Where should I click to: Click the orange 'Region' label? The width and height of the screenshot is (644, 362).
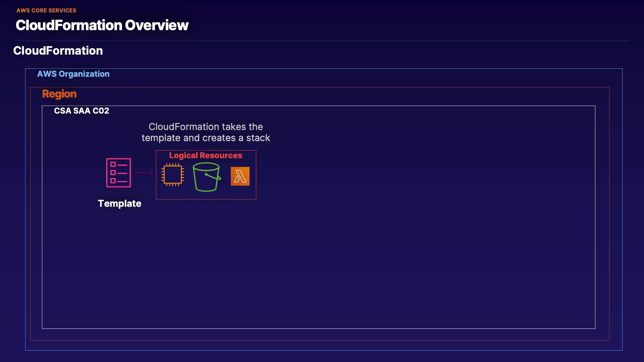59,94
